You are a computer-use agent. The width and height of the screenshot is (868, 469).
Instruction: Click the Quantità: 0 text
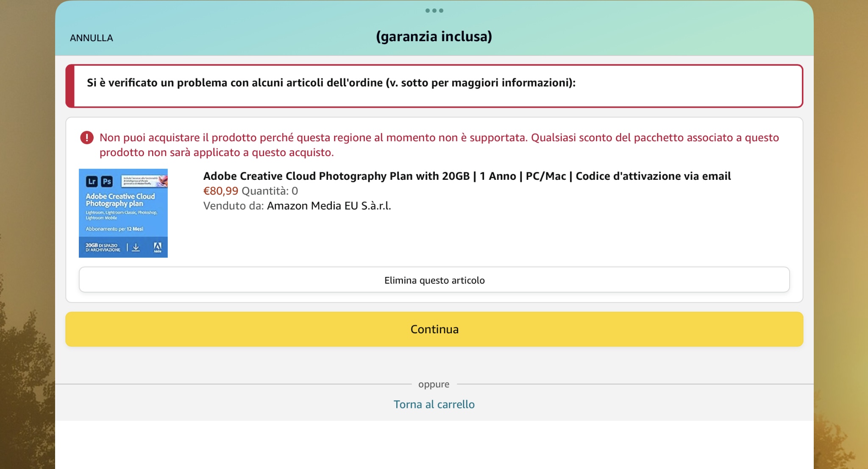270,191
